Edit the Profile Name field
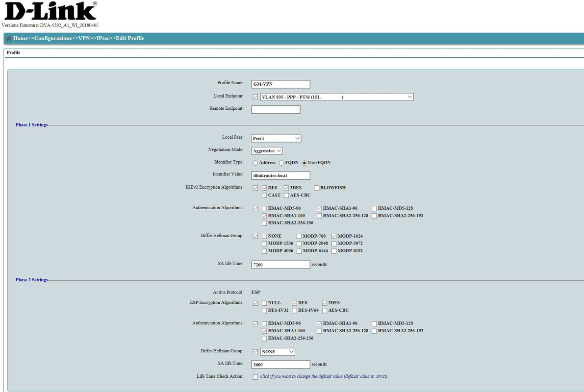Image resolution: width=584 pixels, height=392 pixels. (x=280, y=84)
